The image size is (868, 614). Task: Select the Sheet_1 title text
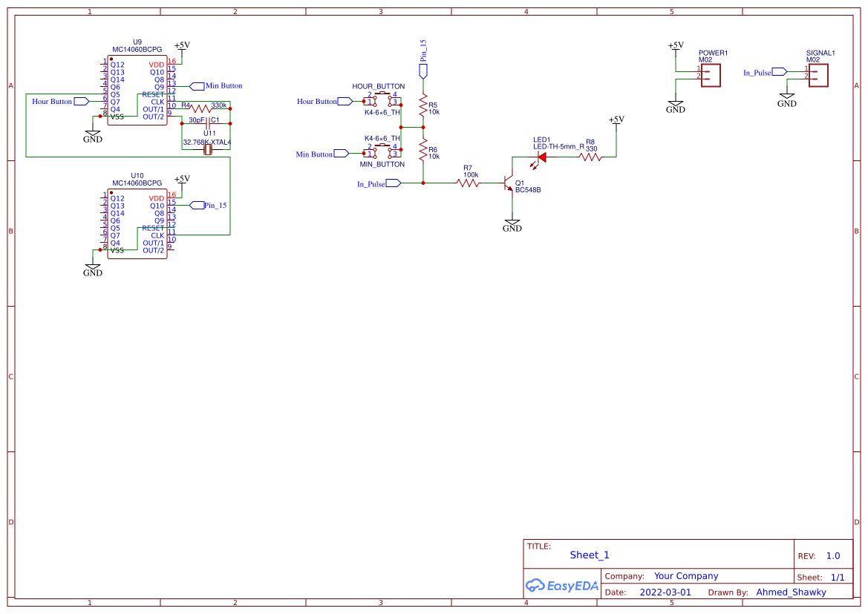coord(590,555)
